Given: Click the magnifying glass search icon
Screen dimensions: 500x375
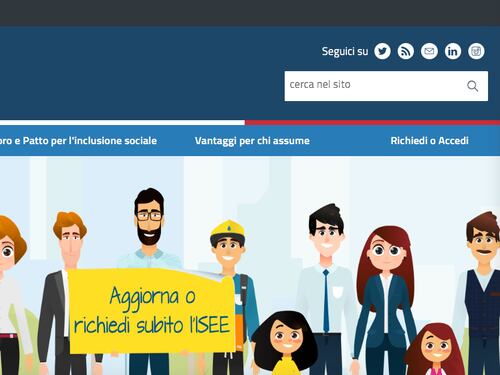Looking at the screenshot, I should click(472, 86).
